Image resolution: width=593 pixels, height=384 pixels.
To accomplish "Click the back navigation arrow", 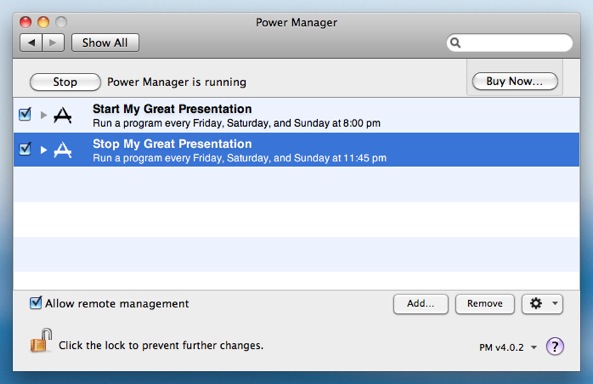I will coord(31,43).
